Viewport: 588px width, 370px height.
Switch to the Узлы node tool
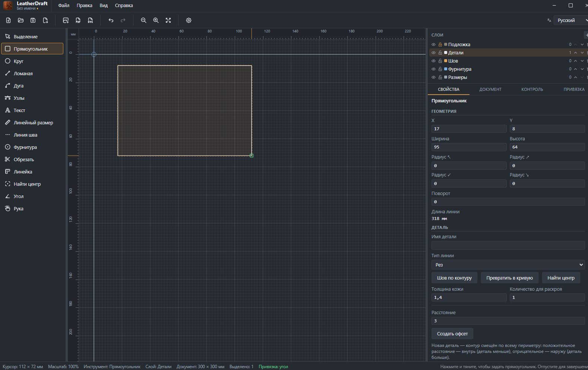click(x=32, y=98)
